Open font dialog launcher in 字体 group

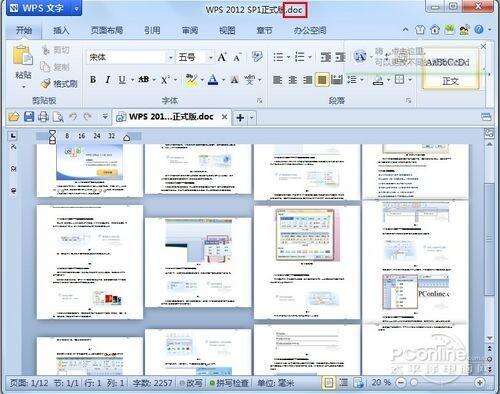coord(259,100)
